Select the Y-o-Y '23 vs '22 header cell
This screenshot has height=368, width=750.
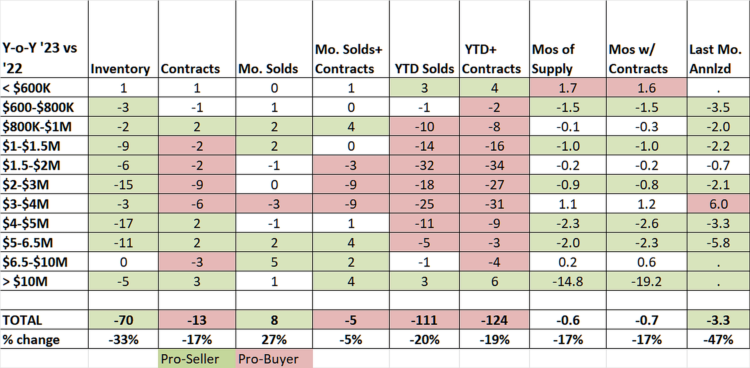(44, 40)
